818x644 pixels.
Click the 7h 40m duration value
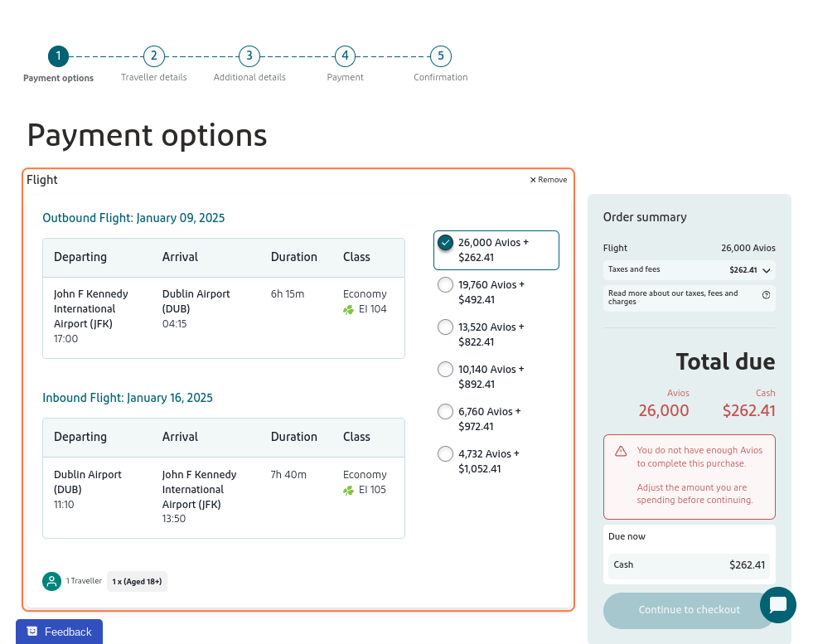(x=288, y=474)
